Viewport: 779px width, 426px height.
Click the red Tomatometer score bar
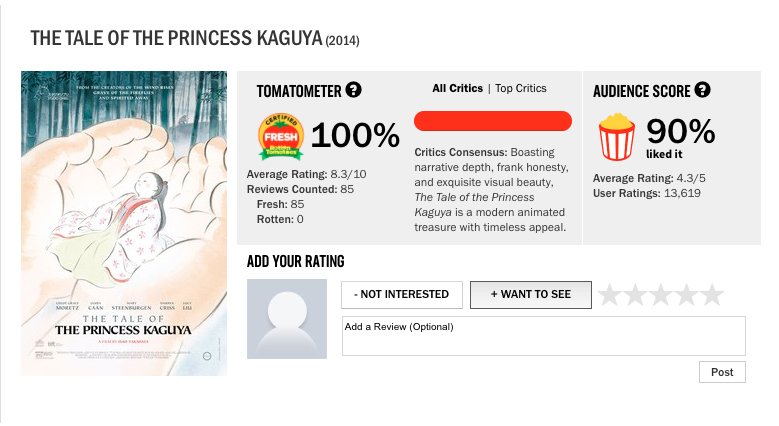coord(492,121)
